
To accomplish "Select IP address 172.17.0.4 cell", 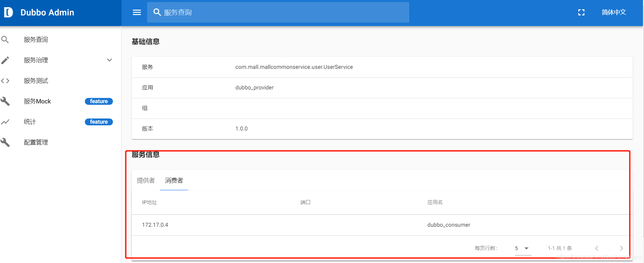I will click(155, 225).
